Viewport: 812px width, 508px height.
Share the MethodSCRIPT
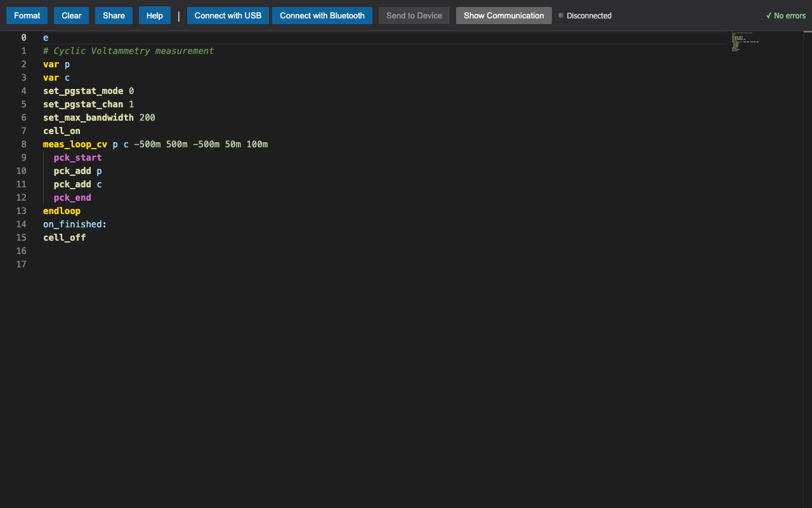pos(114,15)
